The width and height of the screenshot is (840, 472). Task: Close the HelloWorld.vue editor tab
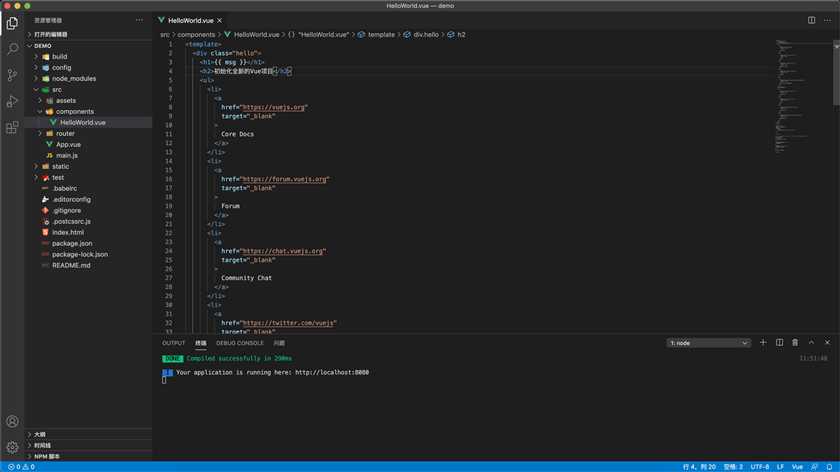click(220, 20)
